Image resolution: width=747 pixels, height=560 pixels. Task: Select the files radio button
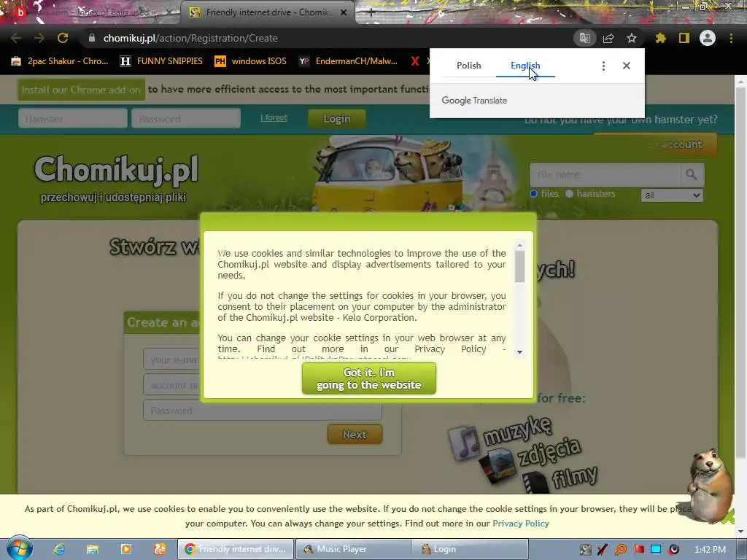(533, 193)
